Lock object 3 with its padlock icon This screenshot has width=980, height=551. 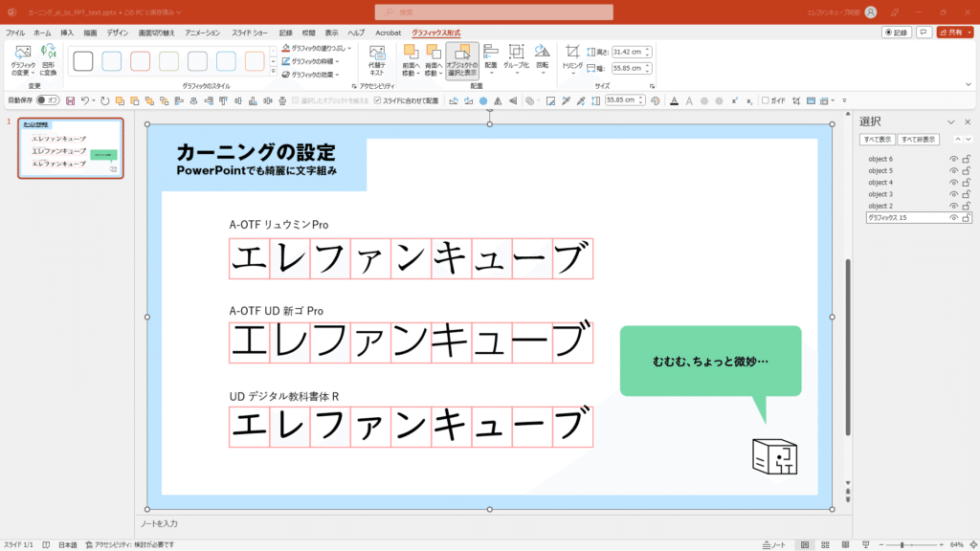point(967,194)
